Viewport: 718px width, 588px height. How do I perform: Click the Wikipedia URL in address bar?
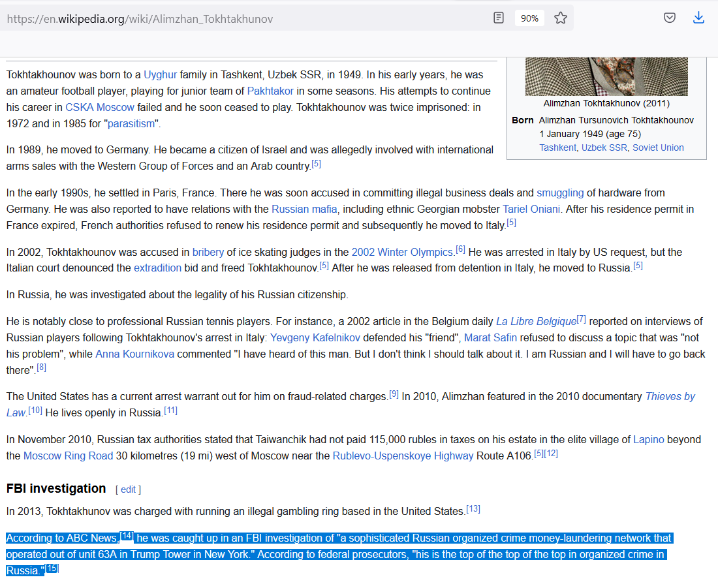[x=140, y=19]
